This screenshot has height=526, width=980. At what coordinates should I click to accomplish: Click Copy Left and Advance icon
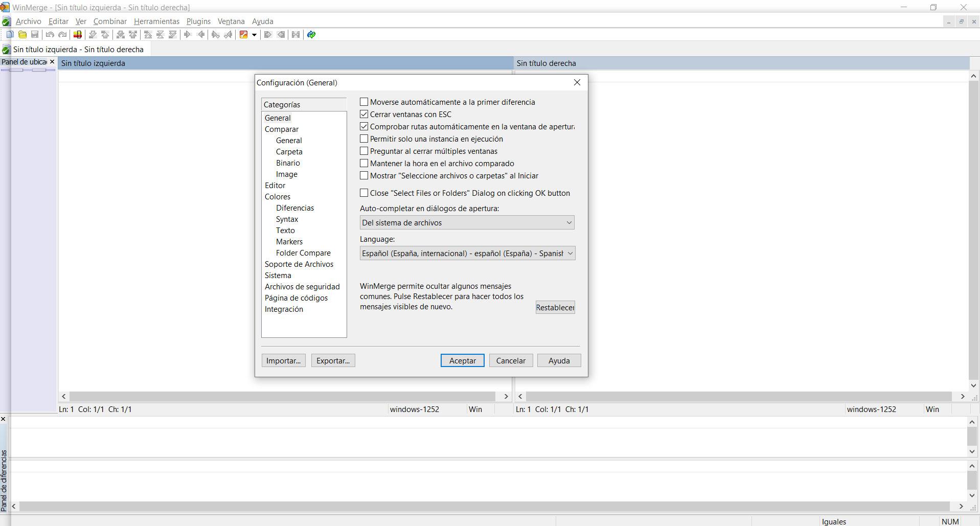click(x=228, y=34)
